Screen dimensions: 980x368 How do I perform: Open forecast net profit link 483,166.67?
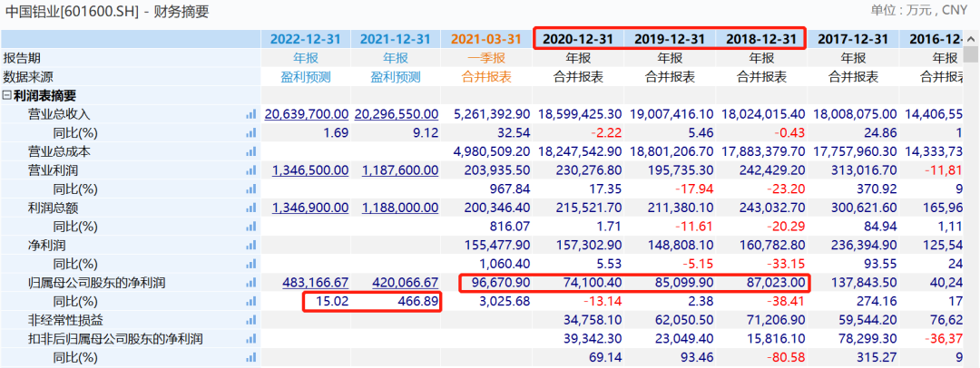[x=317, y=283]
